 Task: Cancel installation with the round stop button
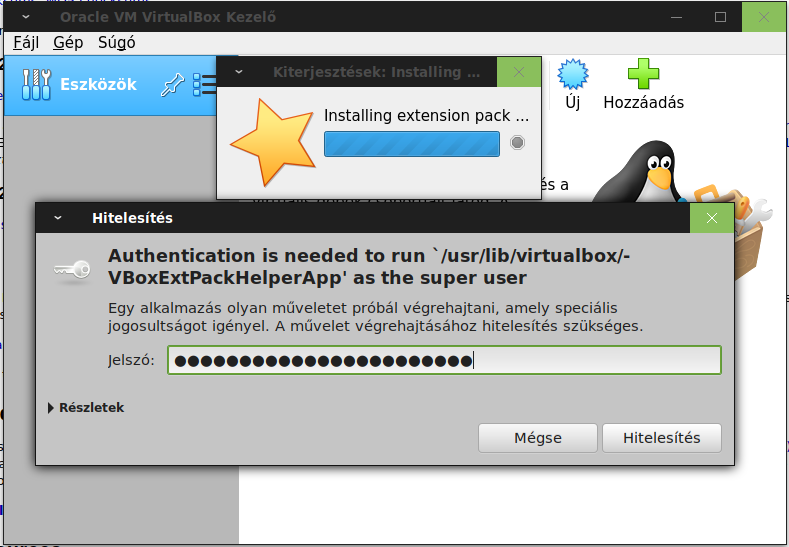point(517,143)
